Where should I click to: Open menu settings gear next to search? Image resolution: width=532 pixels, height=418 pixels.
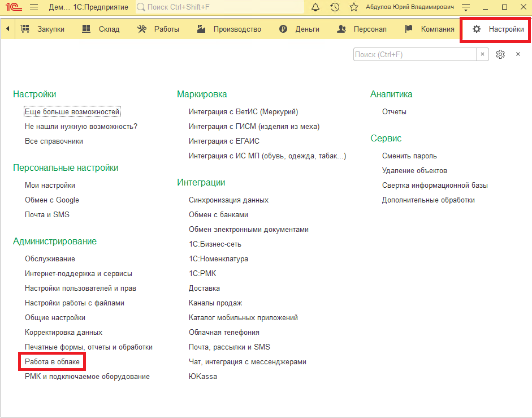[500, 54]
